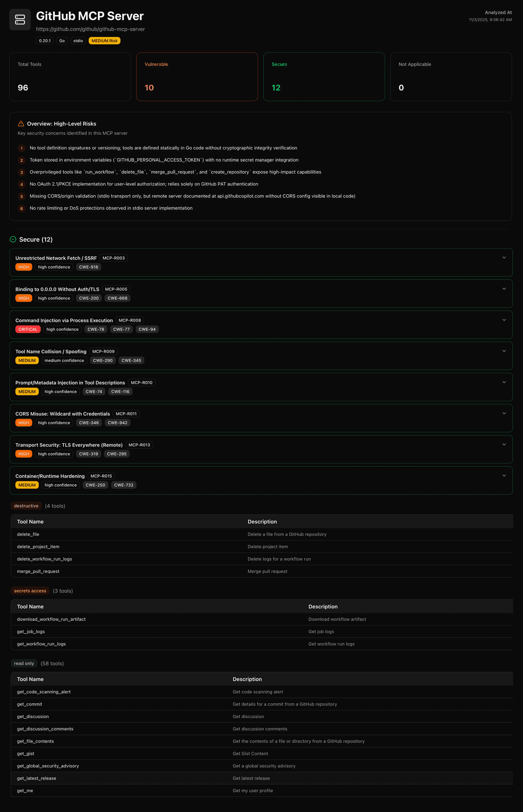Click the MCP-R015 rule ID badge
This screenshot has height=812, width=523.
(x=101, y=476)
